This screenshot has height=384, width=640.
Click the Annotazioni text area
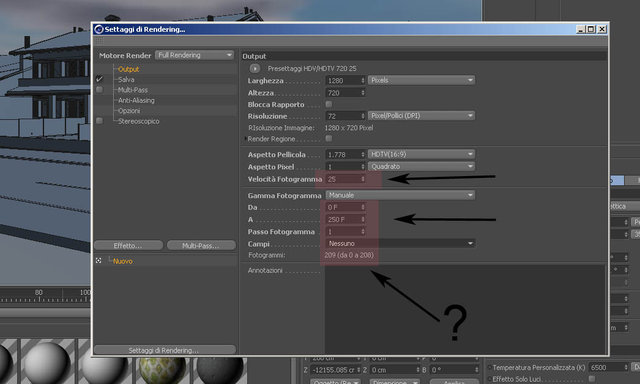coord(464,309)
